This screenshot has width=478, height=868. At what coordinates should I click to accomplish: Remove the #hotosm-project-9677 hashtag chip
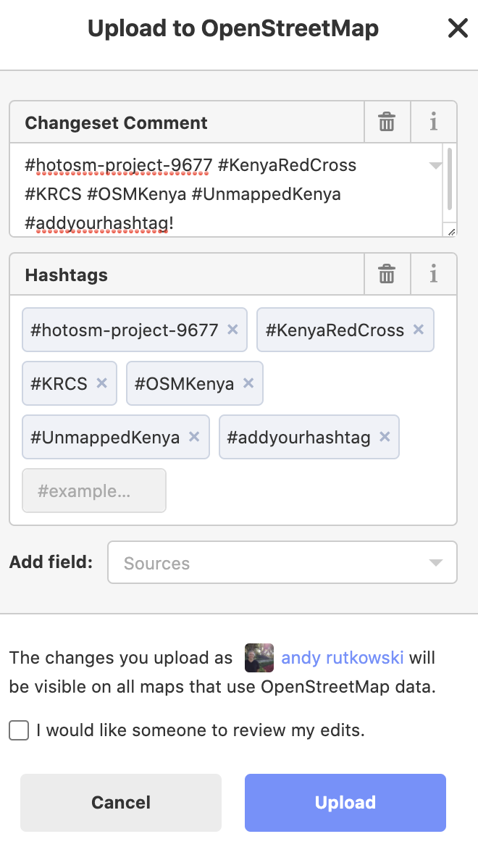point(233,330)
